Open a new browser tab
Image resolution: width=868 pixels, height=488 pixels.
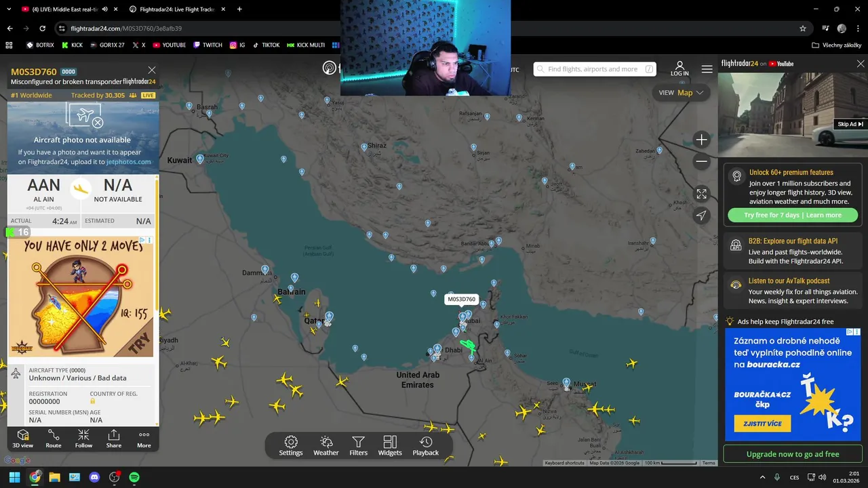tap(239, 9)
